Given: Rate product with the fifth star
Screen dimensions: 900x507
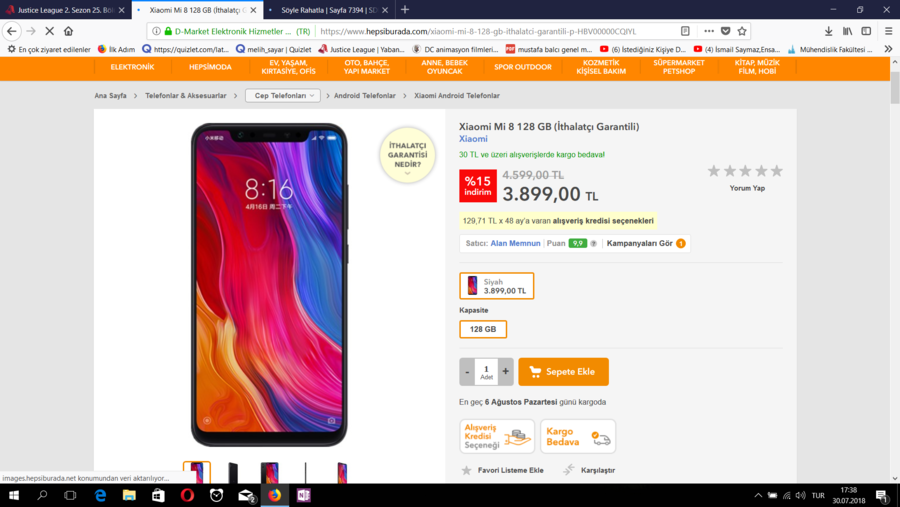Looking at the screenshot, I should point(777,171).
